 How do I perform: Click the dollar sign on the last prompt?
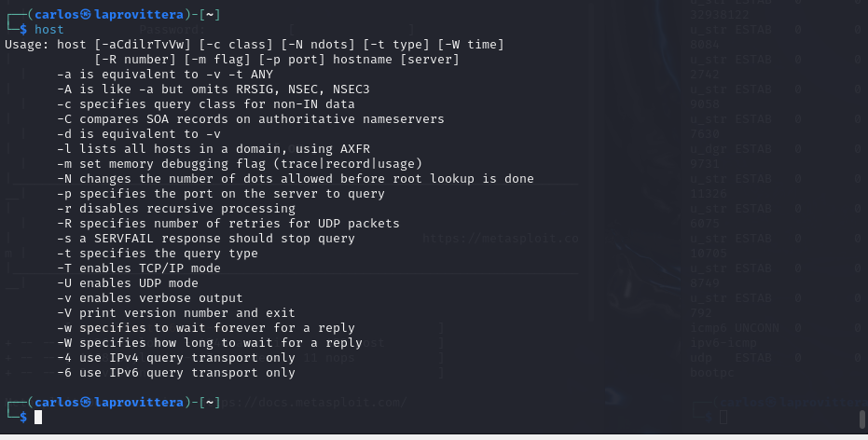(x=23, y=418)
